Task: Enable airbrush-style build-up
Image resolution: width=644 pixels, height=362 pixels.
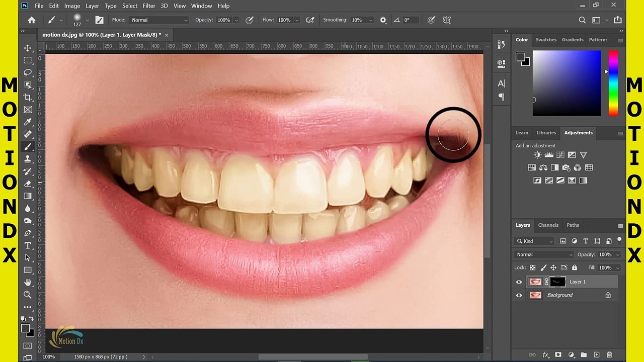Action: 310,20
